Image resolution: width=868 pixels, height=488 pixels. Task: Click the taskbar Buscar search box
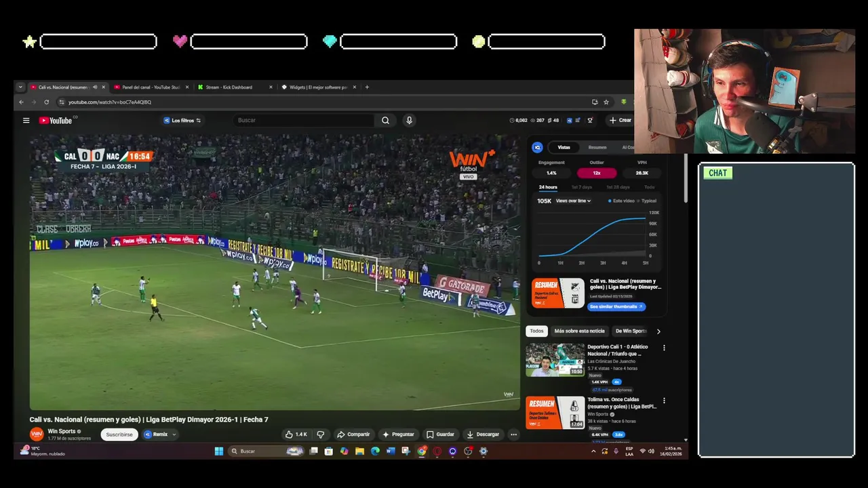coord(266,451)
